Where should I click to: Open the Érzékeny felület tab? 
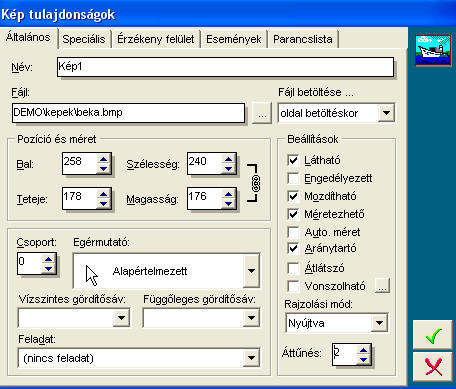(x=156, y=39)
